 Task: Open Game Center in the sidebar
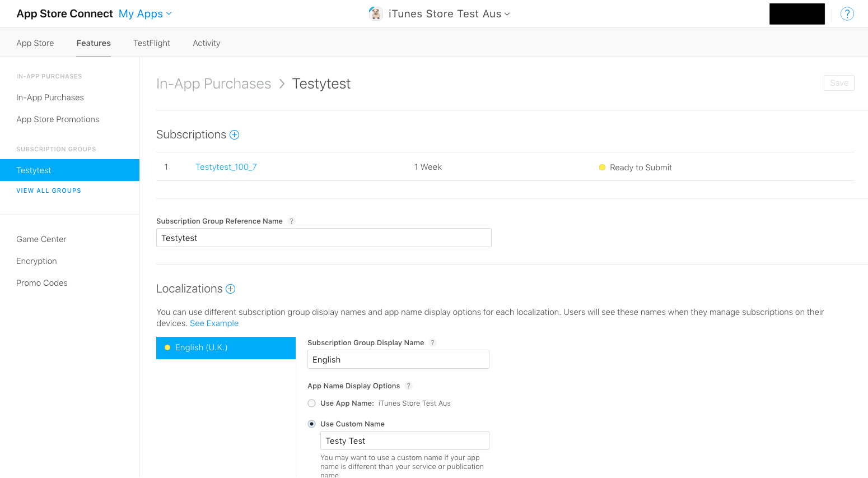41,239
